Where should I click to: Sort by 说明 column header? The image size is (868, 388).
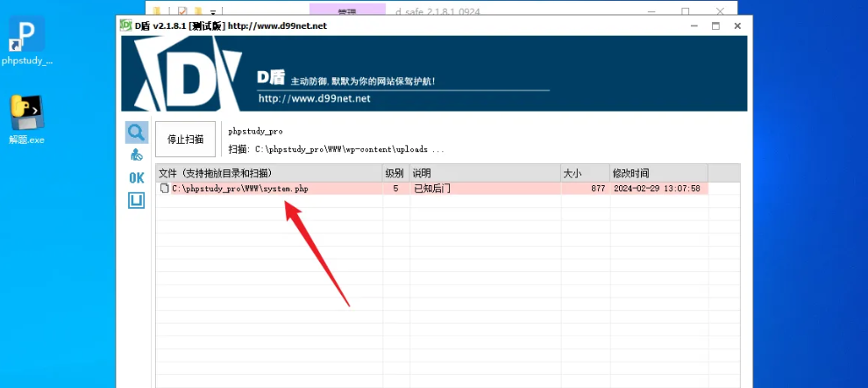(x=485, y=173)
